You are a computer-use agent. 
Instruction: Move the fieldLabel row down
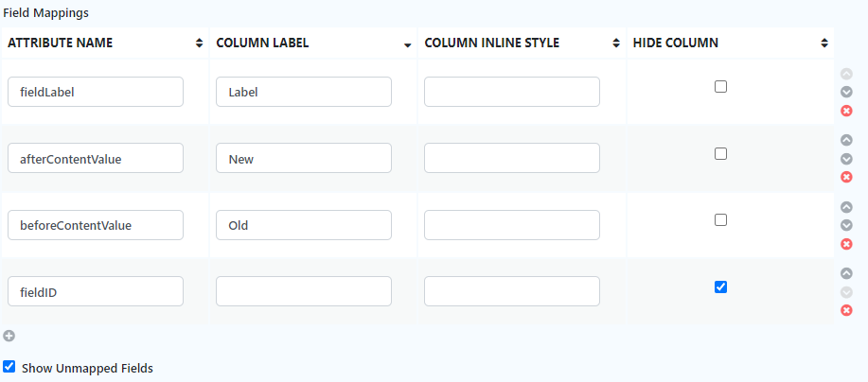point(846,92)
